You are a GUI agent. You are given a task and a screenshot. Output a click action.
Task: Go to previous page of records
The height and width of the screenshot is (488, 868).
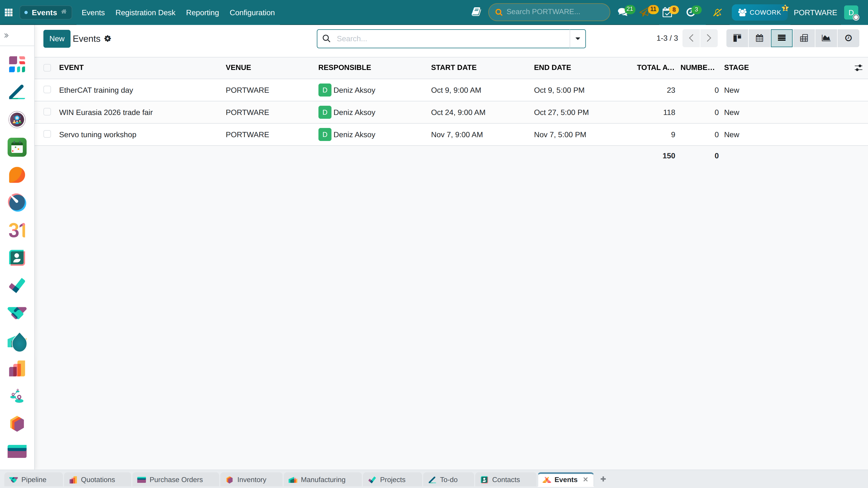click(x=691, y=38)
